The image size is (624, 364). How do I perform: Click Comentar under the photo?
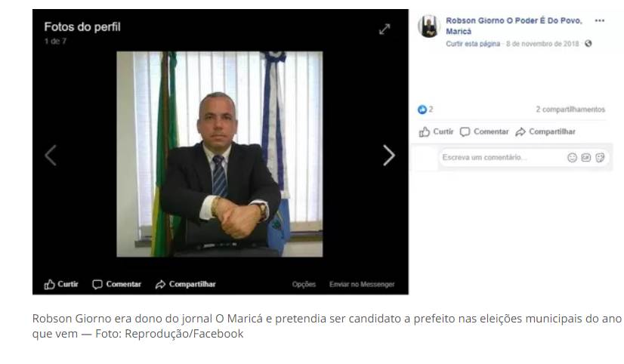116,284
